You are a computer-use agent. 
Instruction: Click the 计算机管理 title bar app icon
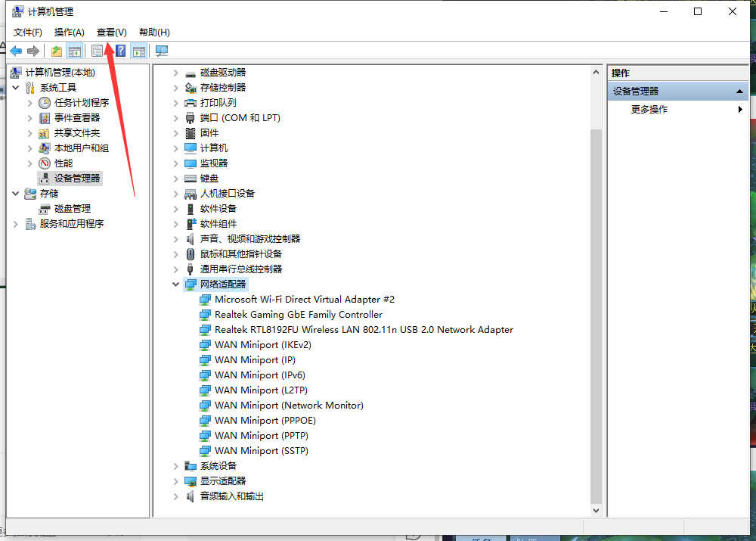(18, 11)
